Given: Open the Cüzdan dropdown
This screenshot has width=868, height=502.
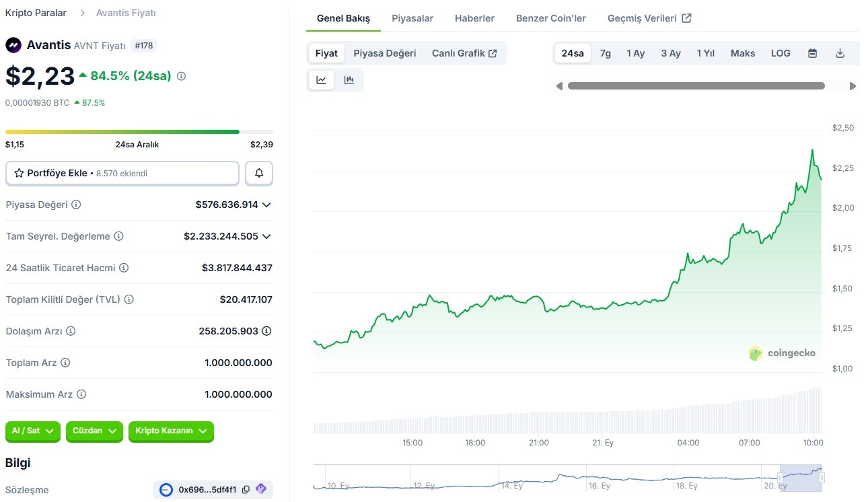Looking at the screenshot, I should (94, 431).
